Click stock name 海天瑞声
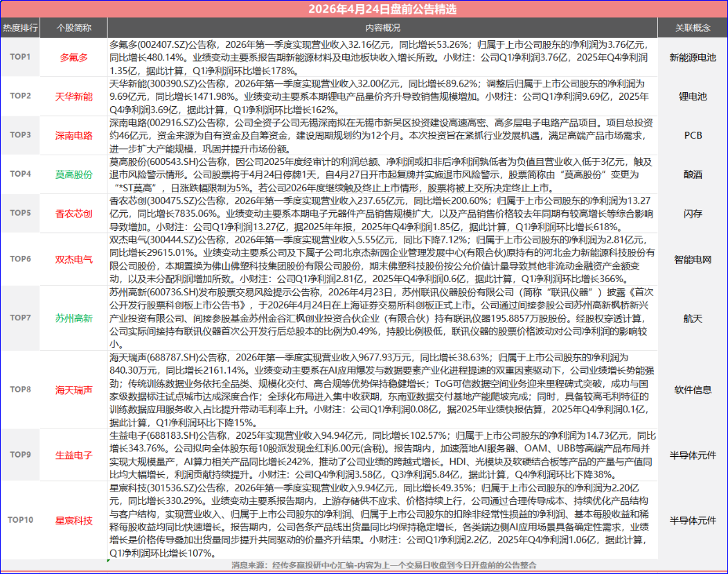Viewport: 728px width, 574px height. 74,390
